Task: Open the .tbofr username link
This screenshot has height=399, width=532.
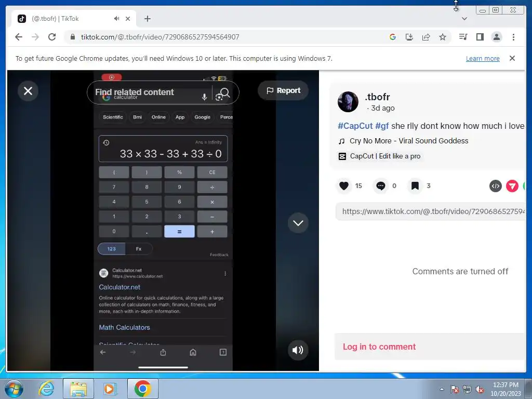Action: coord(377,97)
